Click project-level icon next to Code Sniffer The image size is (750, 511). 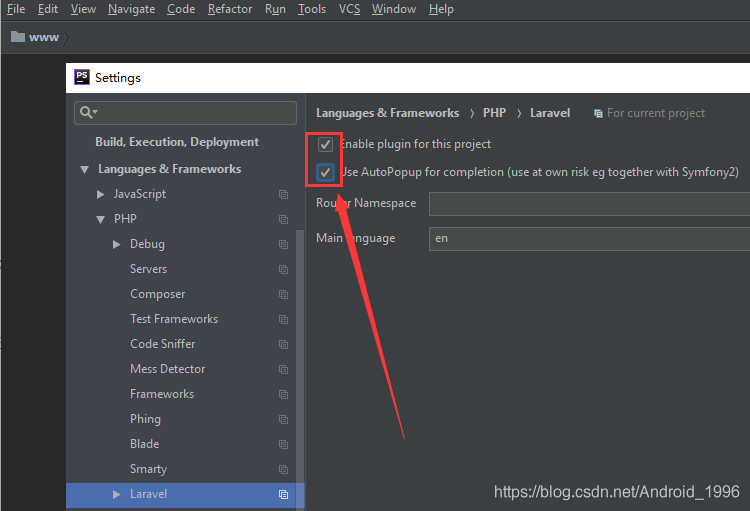[x=284, y=344]
